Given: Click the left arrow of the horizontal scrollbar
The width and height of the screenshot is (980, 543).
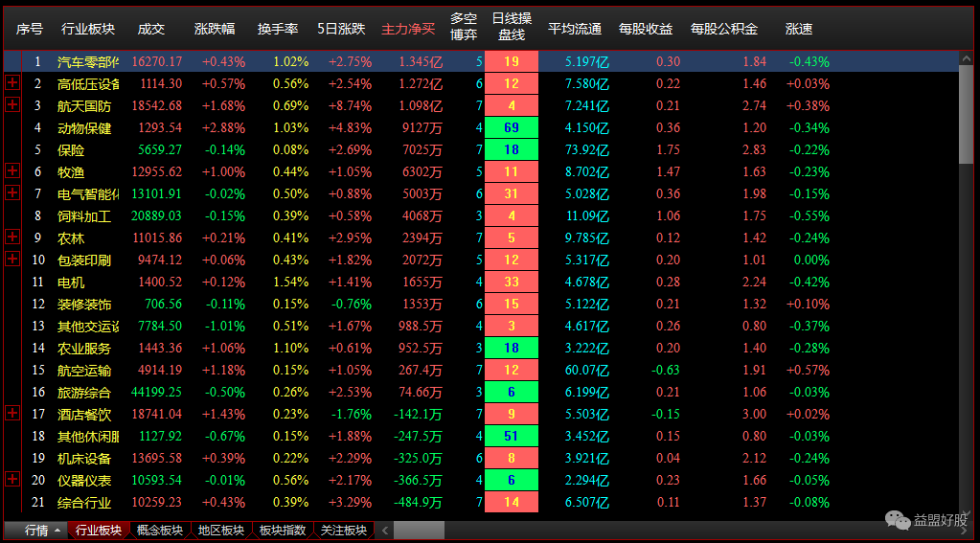Looking at the screenshot, I should point(384,531).
